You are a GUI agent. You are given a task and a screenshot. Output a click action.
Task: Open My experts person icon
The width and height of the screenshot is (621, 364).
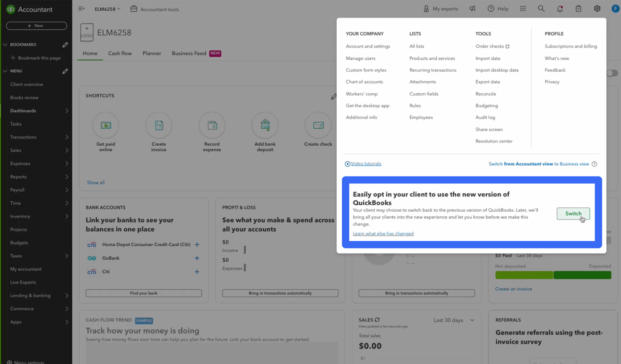click(x=426, y=9)
